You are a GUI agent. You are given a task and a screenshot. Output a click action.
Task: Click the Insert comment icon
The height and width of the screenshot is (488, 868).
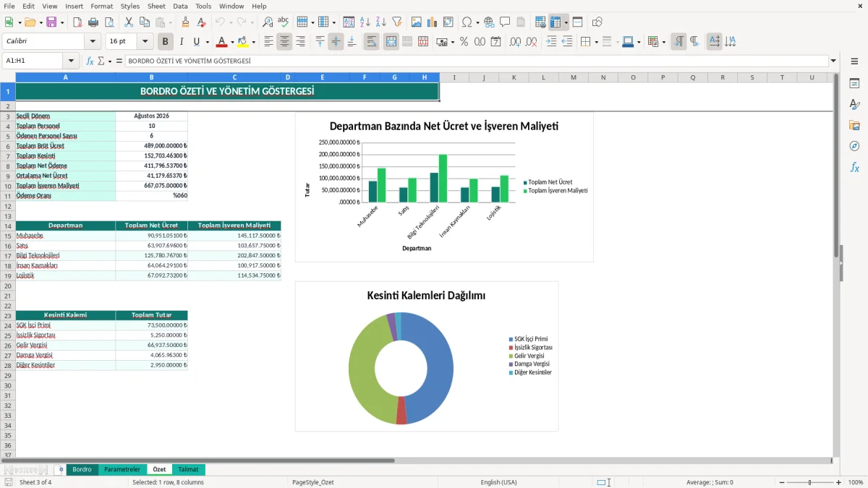point(505,22)
